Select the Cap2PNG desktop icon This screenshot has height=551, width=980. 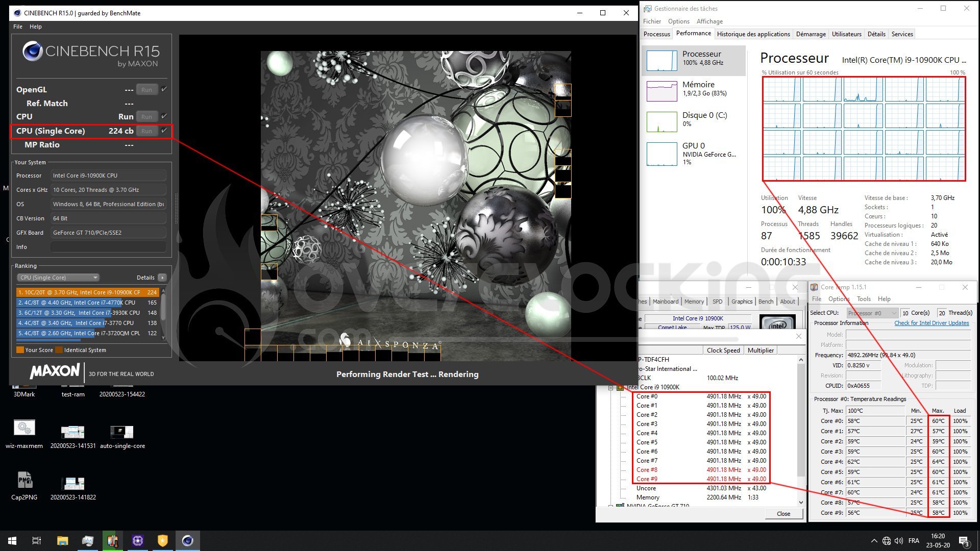24,485
